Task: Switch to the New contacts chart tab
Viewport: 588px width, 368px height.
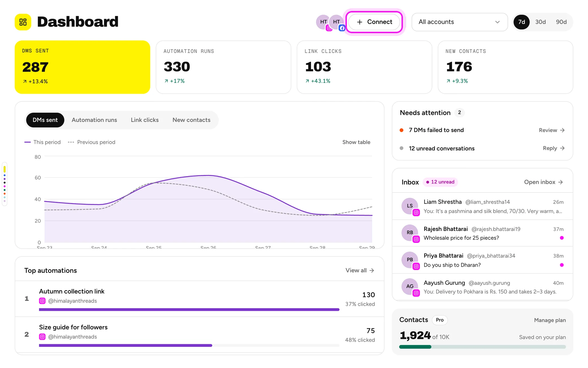Action: (x=191, y=120)
